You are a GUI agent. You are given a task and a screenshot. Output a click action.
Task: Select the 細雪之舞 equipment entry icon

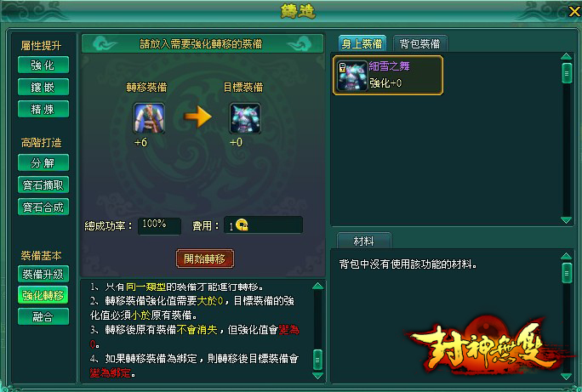351,76
